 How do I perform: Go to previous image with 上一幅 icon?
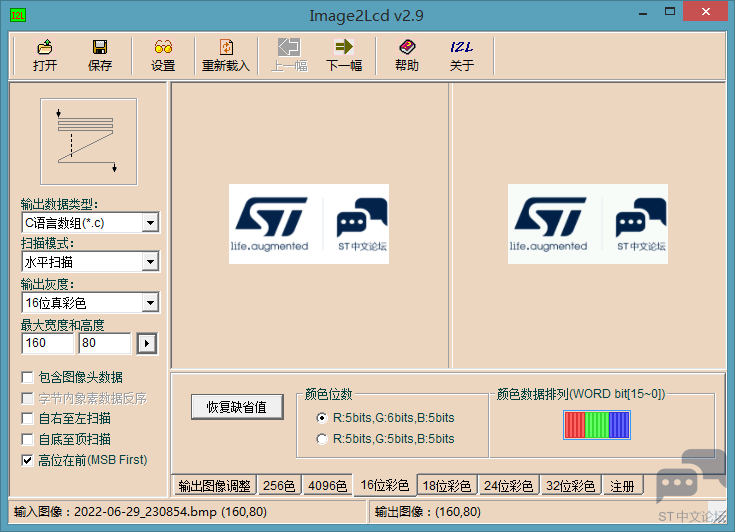289,55
